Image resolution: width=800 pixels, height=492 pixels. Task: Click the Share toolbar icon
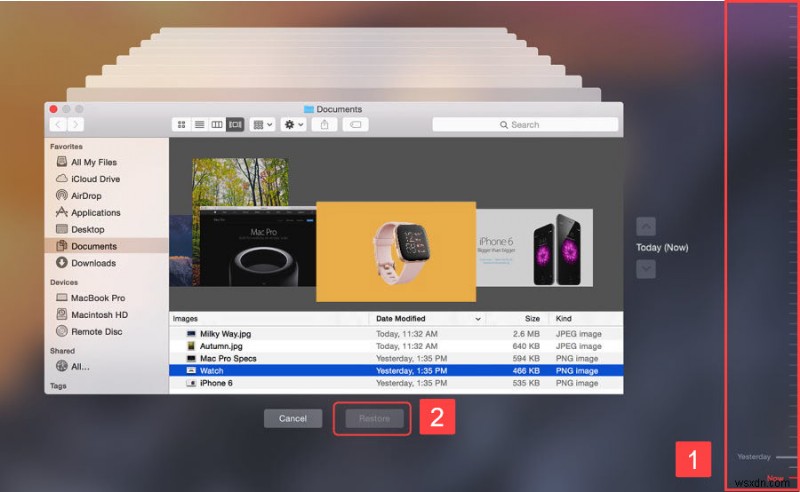pos(324,125)
